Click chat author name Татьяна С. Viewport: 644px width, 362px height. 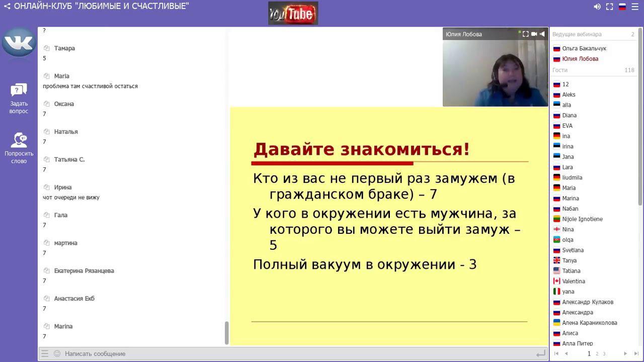tap(69, 159)
